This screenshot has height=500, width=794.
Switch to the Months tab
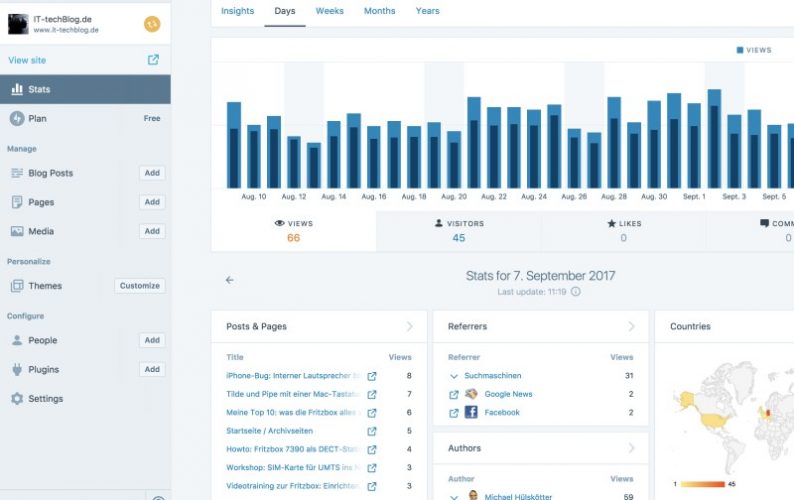(380, 11)
